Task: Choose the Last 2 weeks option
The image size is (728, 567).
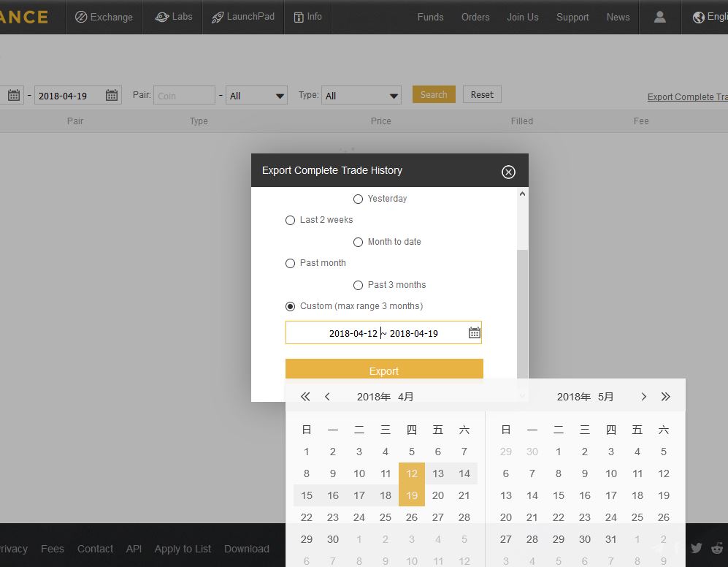Action: 290,220
